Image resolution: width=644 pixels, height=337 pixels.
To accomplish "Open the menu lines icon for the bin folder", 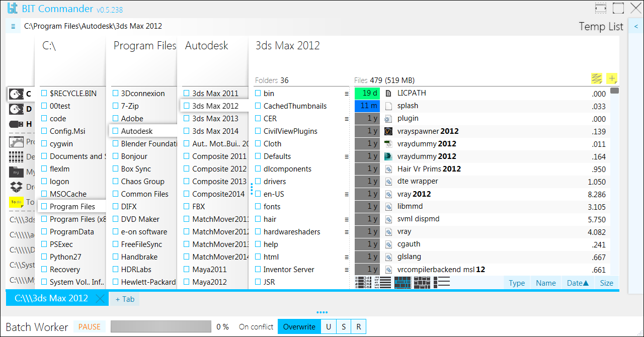I will (346, 94).
